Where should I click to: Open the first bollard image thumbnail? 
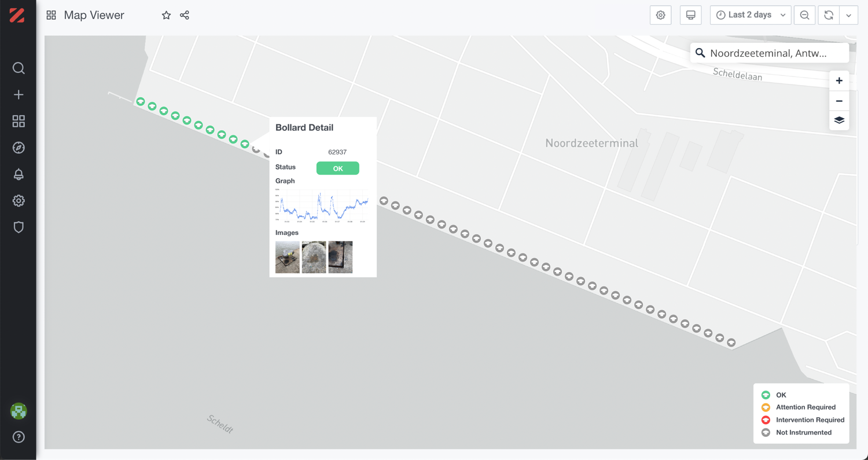point(288,257)
